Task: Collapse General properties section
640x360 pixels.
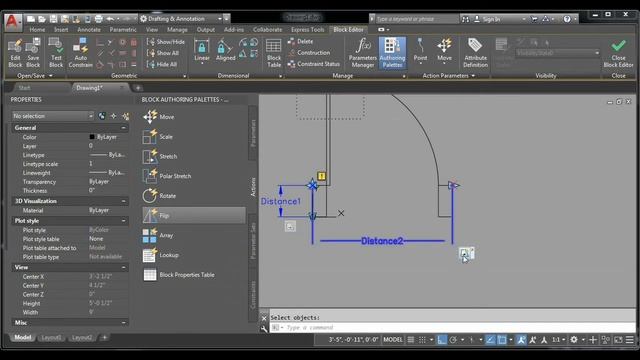Action: pos(123,128)
